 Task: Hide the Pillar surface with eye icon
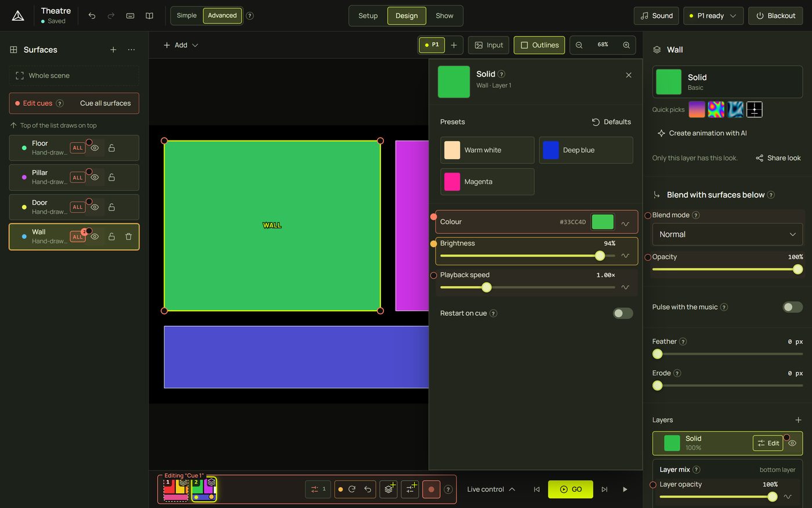click(95, 177)
